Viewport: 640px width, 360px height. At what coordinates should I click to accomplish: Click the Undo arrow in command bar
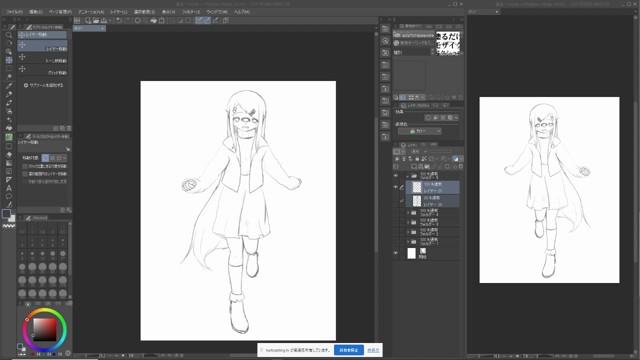pos(119,20)
